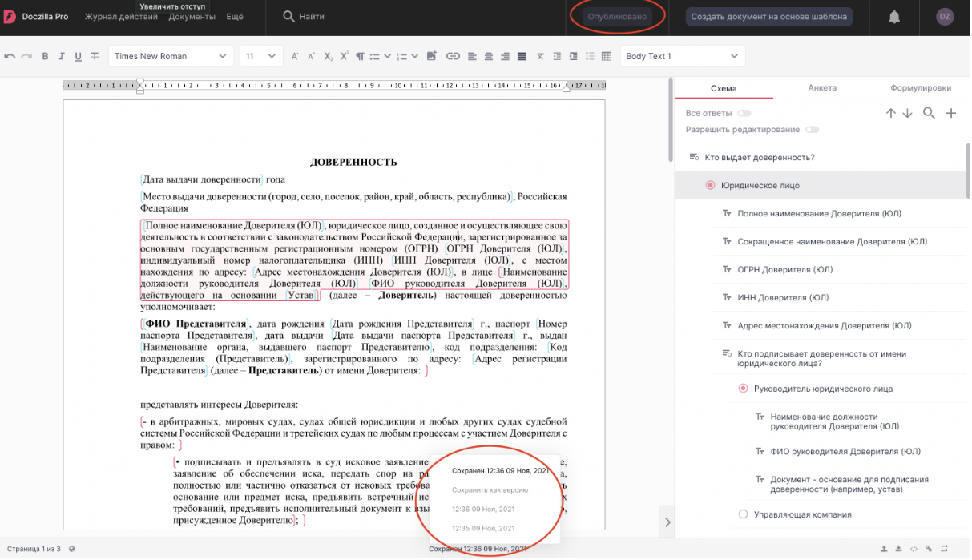Insert a table
Viewport: 972px width, 560px height.
[607, 56]
